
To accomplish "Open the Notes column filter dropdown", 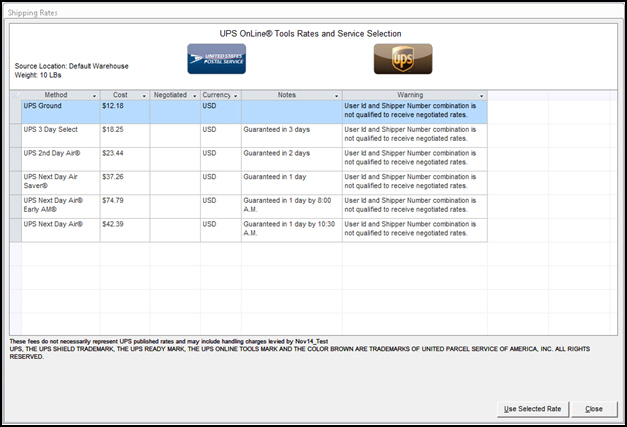I will 336,96.
